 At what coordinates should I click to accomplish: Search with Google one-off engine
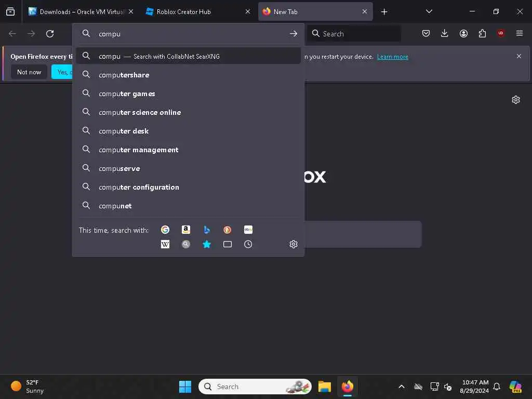click(165, 230)
